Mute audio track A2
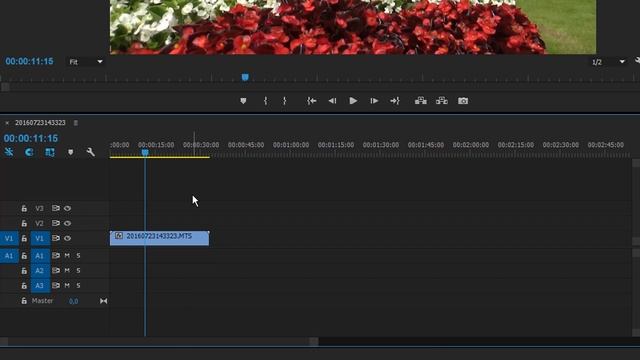Image resolution: width=640 pixels, height=360 pixels. 67,271
